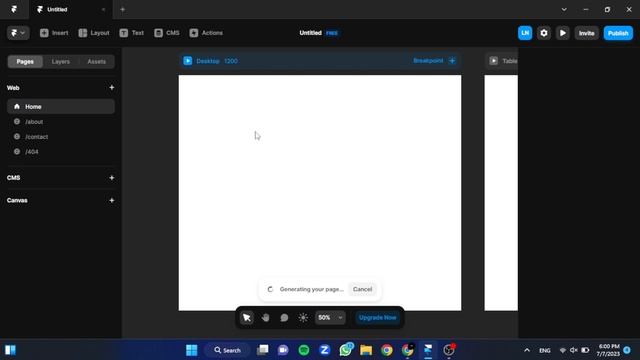Add a new Canvas page
Image resolution: width=640 pixels, height=360 pixels.
[x=111, y=200]
